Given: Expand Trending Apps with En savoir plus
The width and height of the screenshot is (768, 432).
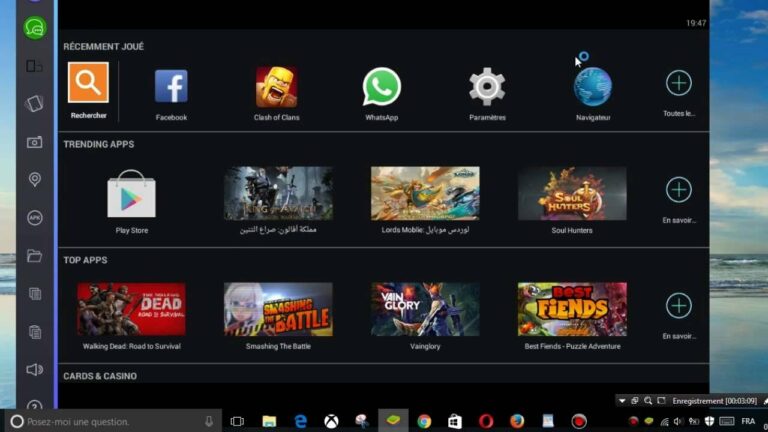Looking at the screenshot, I should (679, 190).
